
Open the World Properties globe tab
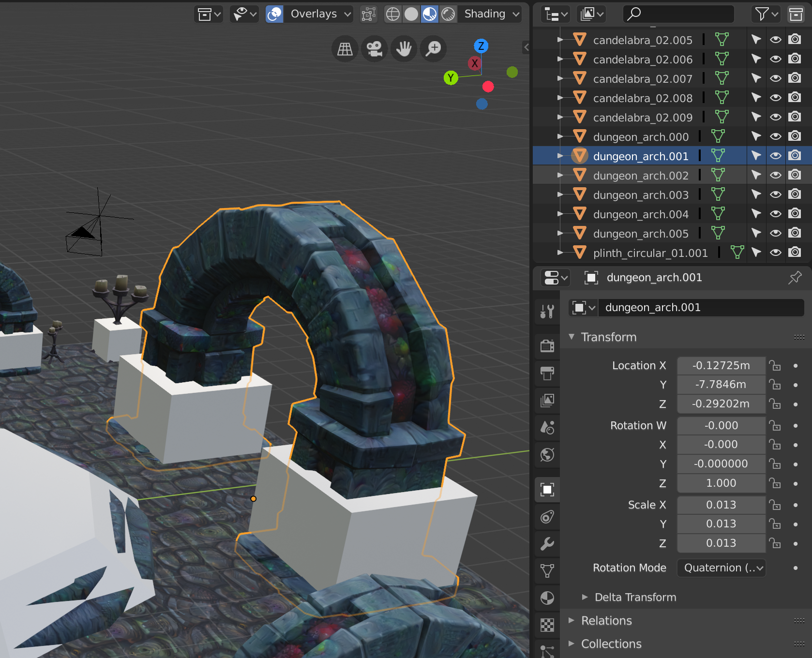[547, 455]
